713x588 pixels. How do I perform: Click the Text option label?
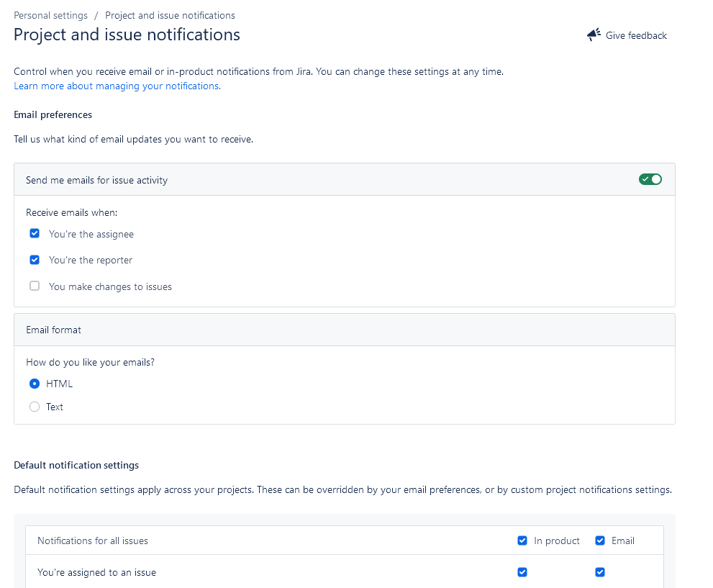point(55,407)
